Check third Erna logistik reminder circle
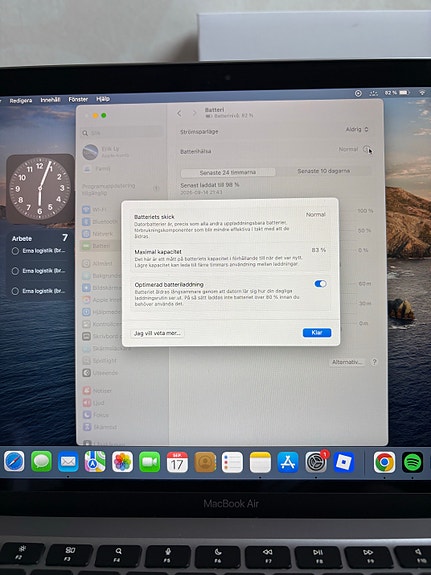Screen dimensions: 431x575 tap(15, 291)
